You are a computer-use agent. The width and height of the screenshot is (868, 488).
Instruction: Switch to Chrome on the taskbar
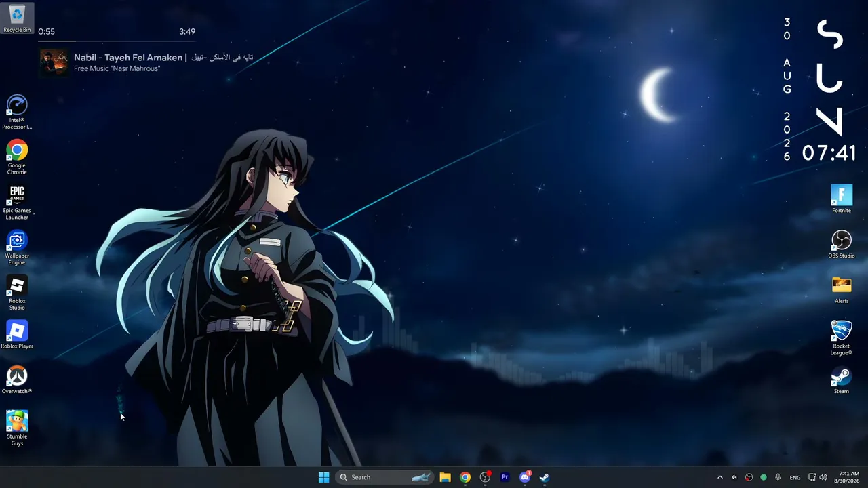[x=465, y=477]
